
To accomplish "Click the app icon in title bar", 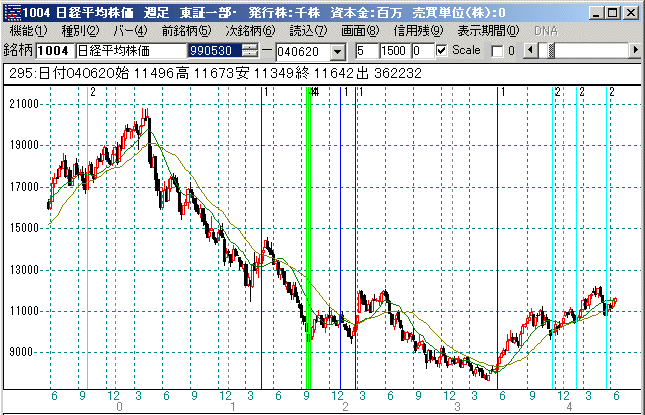I will [x=10, y=12].
